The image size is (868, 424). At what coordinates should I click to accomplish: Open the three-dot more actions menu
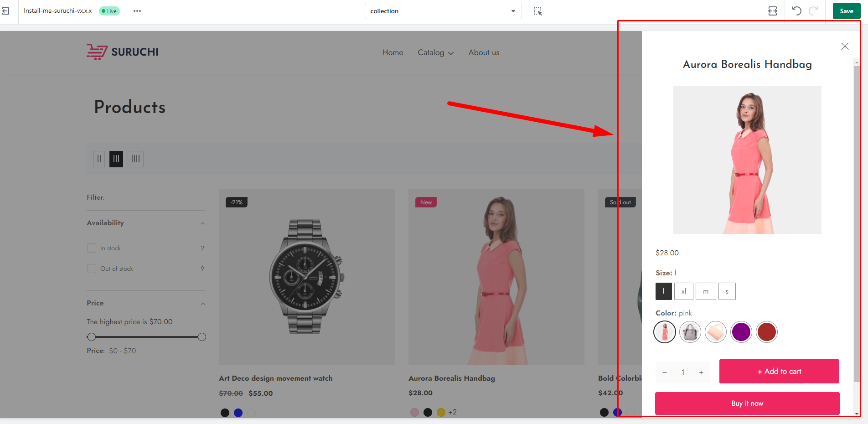coord(137,11)
